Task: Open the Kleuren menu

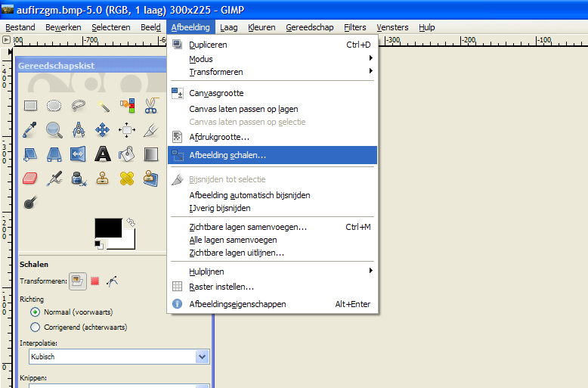Action: (262, 27)
